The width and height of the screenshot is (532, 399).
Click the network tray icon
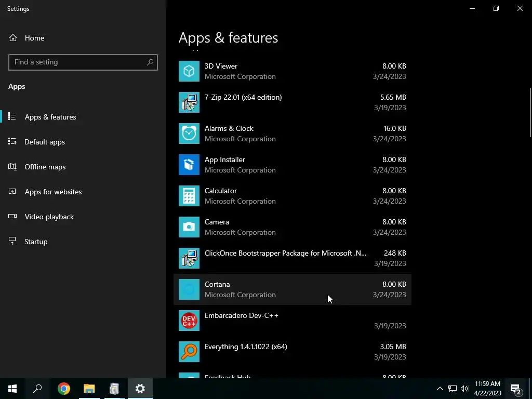(x=453, y=389)
